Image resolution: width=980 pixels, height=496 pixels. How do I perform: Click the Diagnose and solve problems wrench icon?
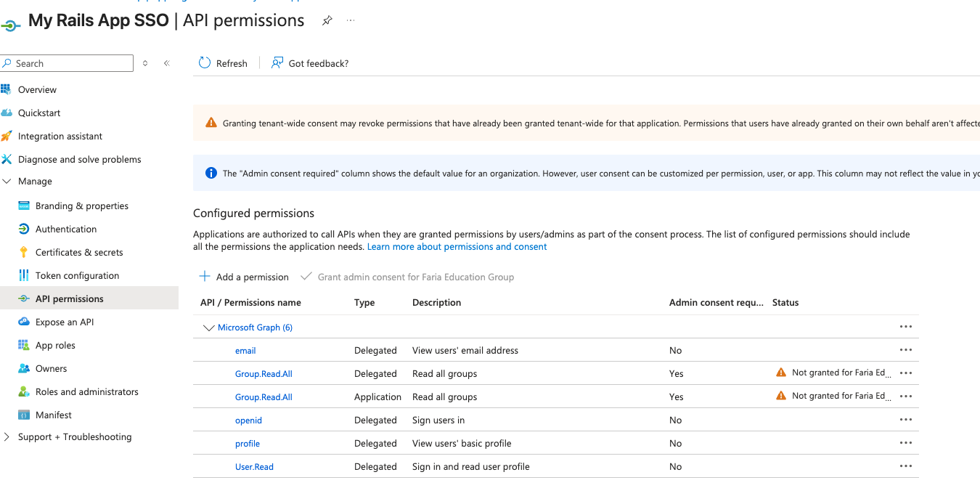(6, 159)
